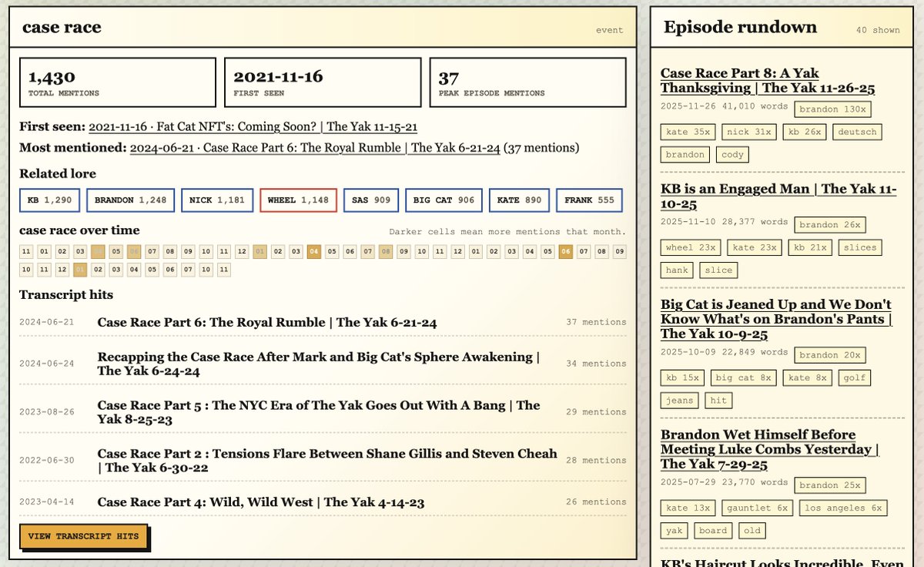The image size is (924, 567).
Task: Click the '2023-08-26' transcript hit date
Action: click(x=47, y=412)
